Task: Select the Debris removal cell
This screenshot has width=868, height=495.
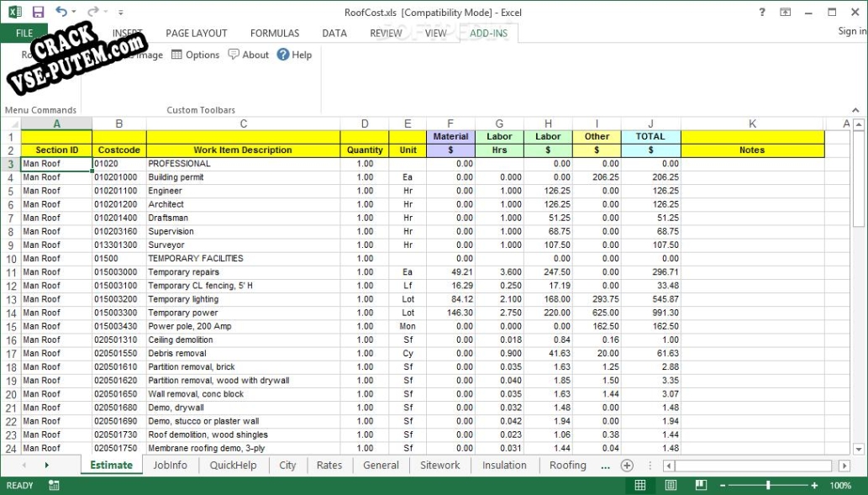Action: click(243, 353)
